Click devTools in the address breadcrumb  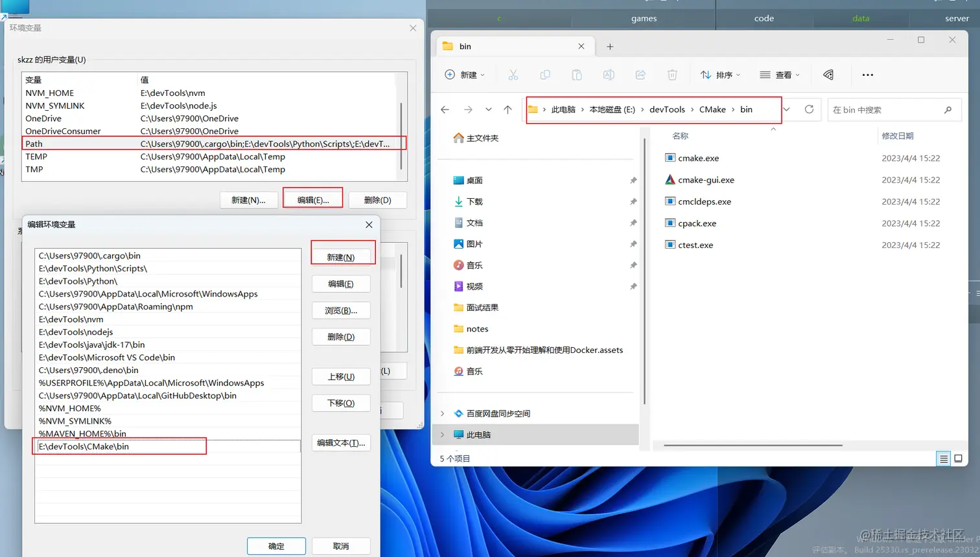pos(667,109)
